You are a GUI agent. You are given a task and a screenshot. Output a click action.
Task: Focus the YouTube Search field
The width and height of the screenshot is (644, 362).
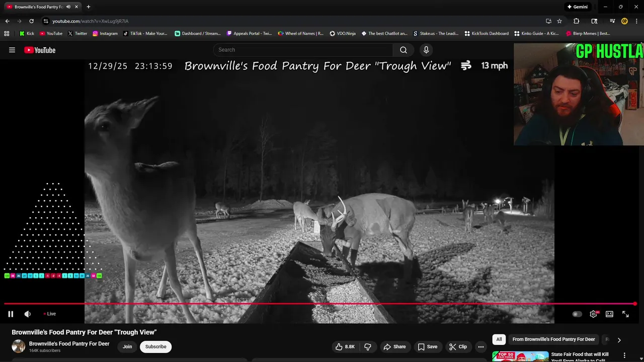[x=303, y=50]
